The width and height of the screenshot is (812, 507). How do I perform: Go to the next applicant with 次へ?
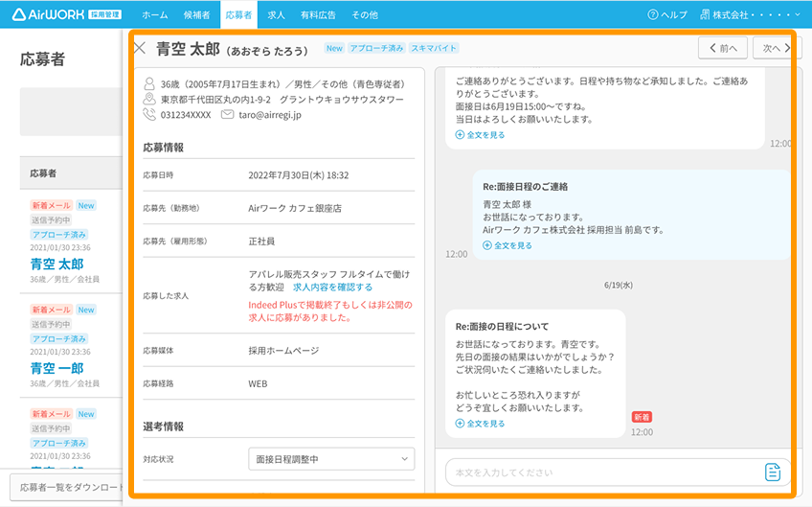(776, 48)
